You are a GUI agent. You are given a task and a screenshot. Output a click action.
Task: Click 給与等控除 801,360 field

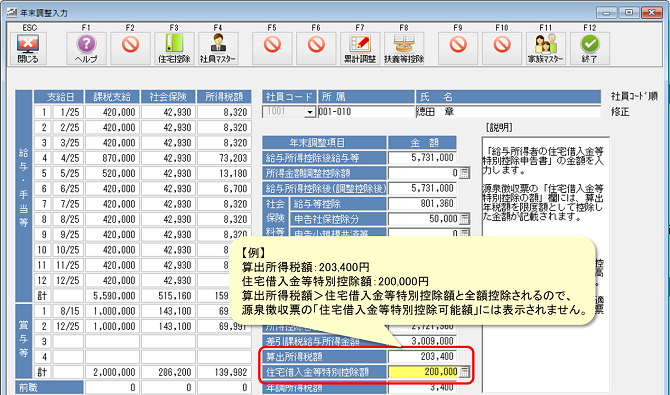click(422, 203)
